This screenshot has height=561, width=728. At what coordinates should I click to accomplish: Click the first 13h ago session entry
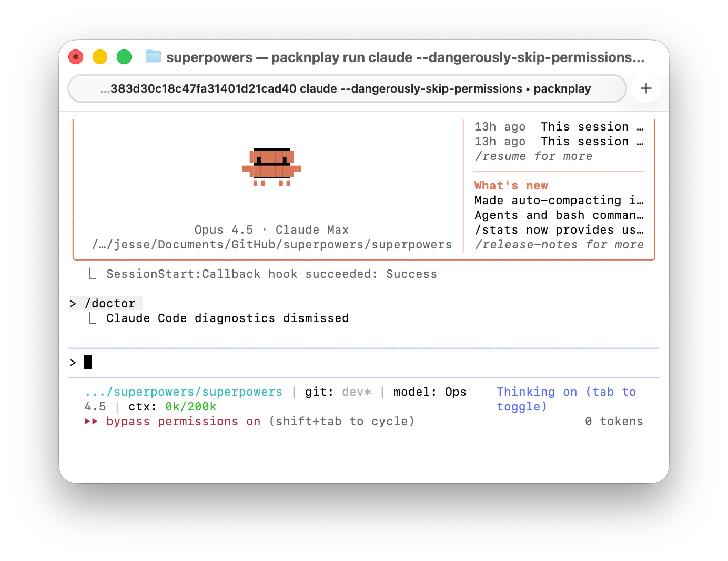[558, 127]
